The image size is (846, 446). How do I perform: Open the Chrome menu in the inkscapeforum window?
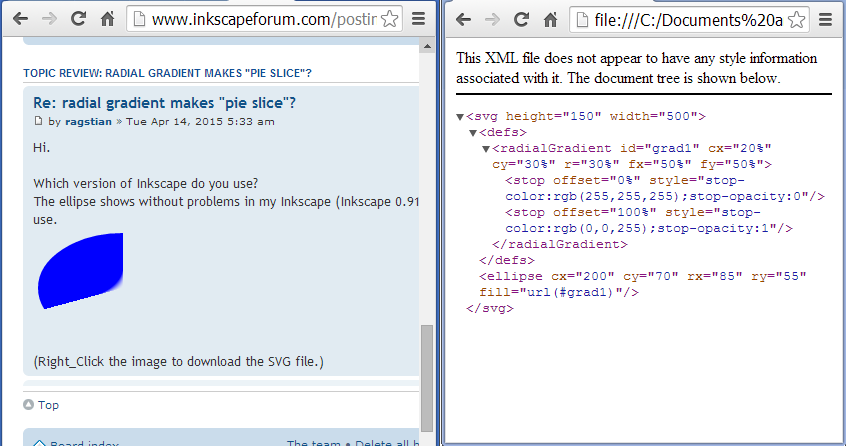coord(419,19)
